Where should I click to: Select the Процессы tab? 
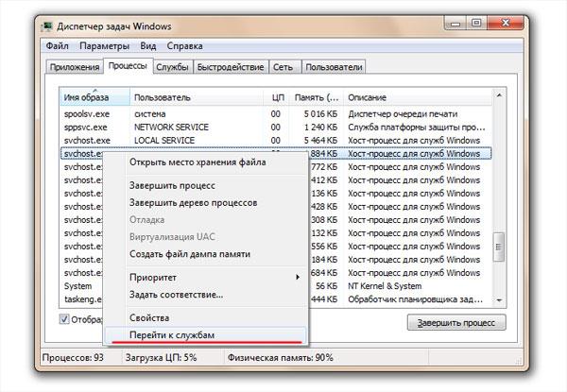128,66
